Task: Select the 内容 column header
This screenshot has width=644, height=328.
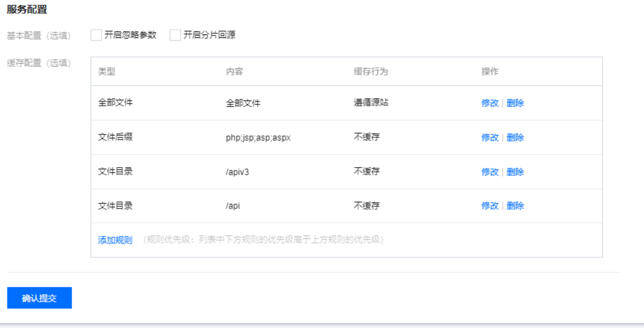Action: click(x=234, y=71)
